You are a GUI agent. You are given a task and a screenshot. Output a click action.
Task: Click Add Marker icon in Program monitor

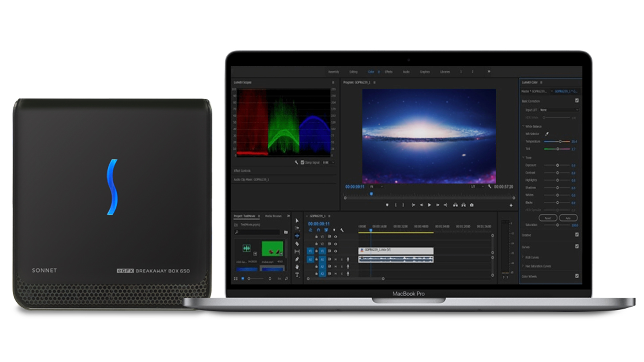click(x=387, y=205)
